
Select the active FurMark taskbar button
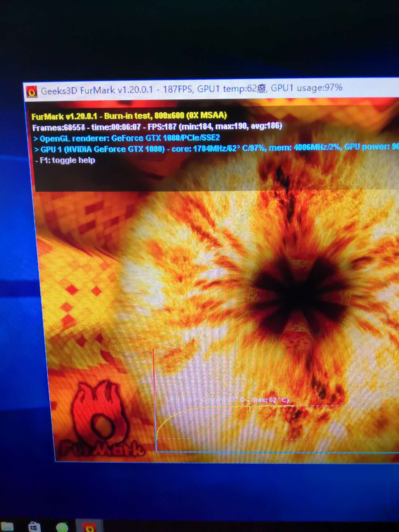pyautogui.click(x=89, y=526)
